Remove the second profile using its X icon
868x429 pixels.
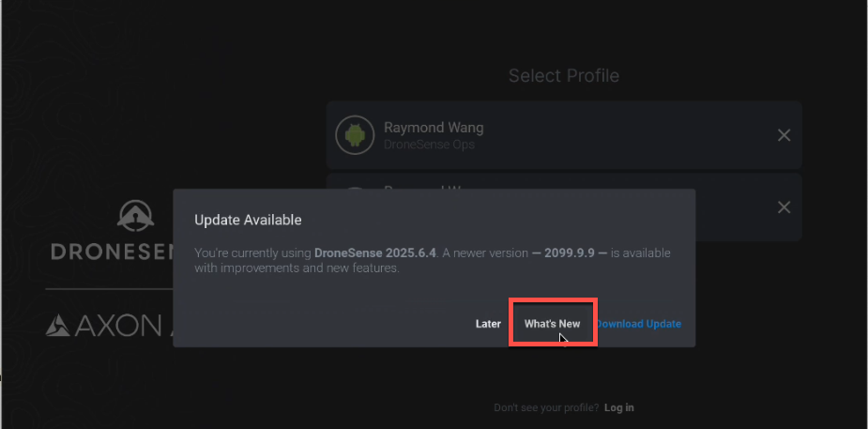tap(784, 207)
